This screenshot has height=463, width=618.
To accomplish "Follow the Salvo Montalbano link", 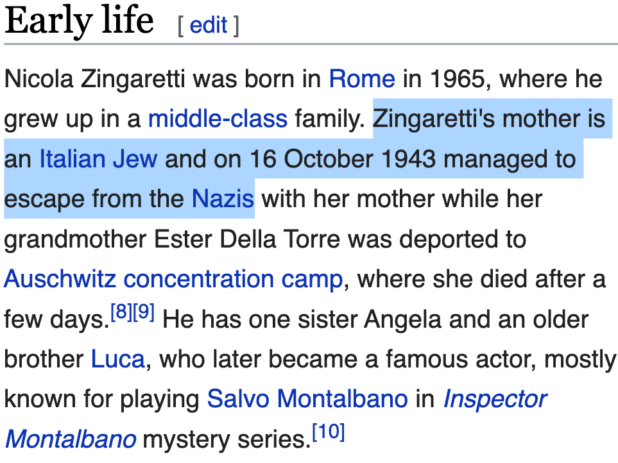I will tap(307, 398).
